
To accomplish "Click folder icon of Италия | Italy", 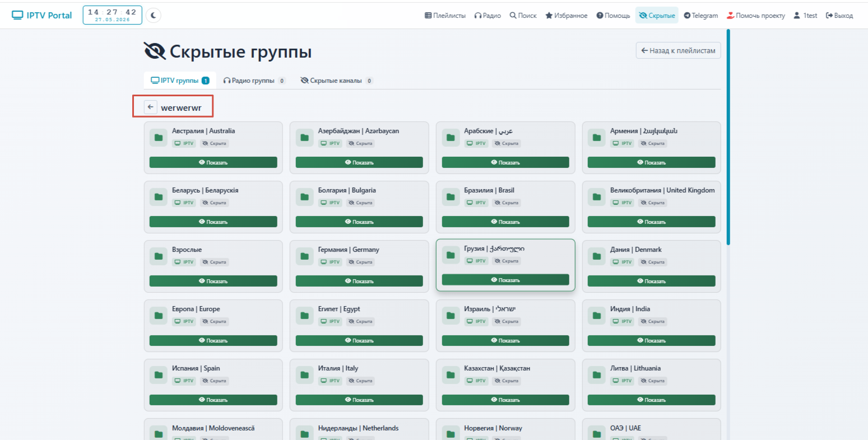I will [305, 375].
